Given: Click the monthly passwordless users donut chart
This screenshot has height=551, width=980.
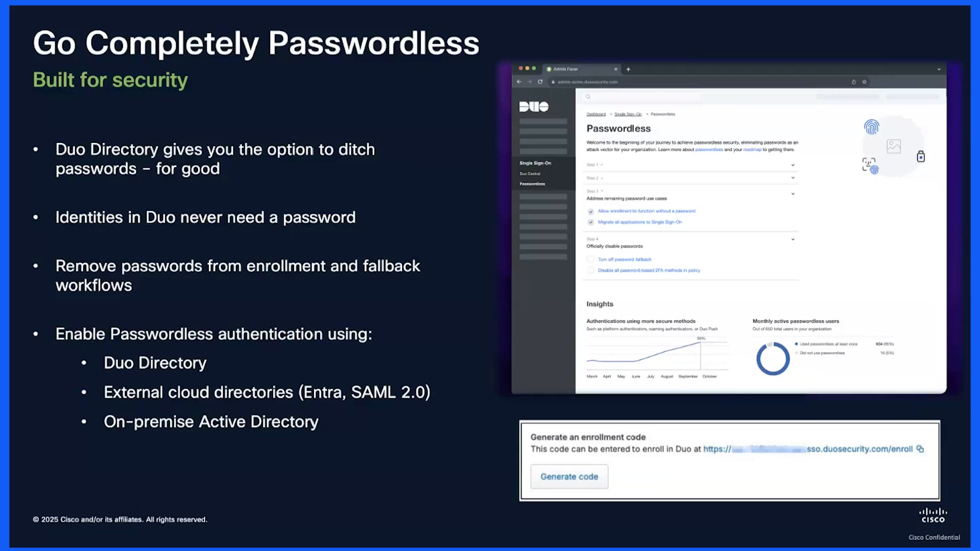Looking at the screenshot, I should point(773,359).
